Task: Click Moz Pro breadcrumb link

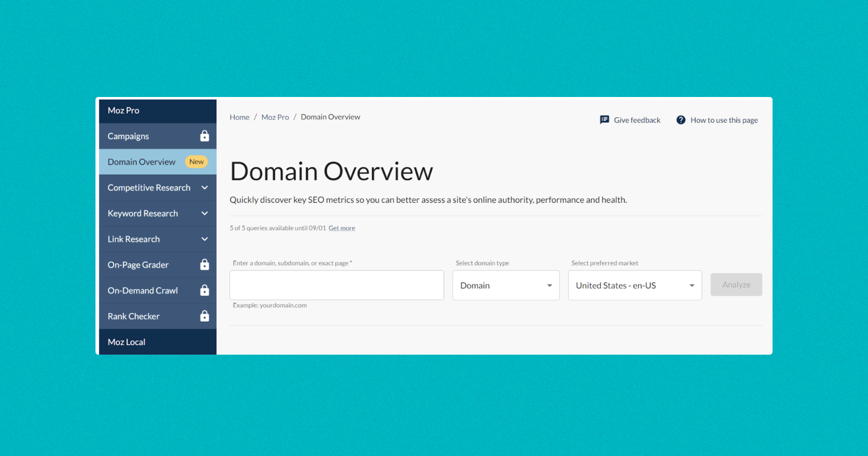Action: 275,117
